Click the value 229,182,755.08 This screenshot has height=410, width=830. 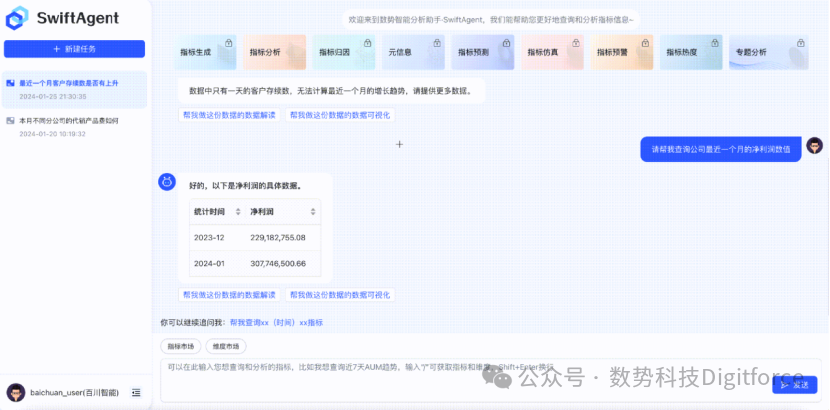click(x=278, y=238)
